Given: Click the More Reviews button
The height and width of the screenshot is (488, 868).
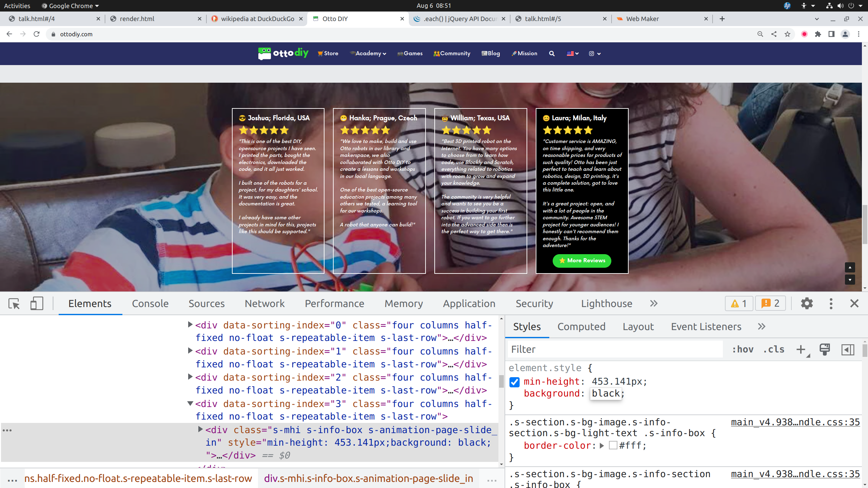Looking at the screenshot, I should coord(582,261).
